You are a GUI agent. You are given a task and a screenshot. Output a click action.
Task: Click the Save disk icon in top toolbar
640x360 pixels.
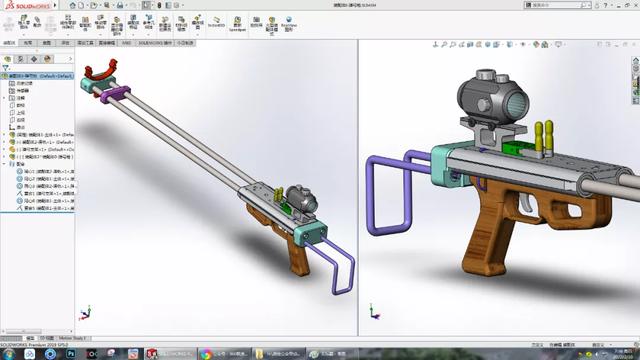tap(120, 5)
